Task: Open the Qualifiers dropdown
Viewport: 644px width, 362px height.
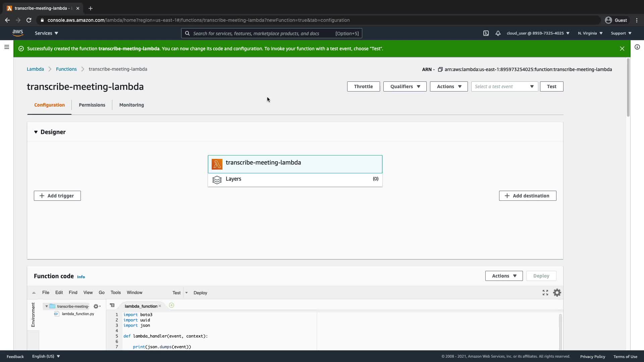Action: (405, 86)
